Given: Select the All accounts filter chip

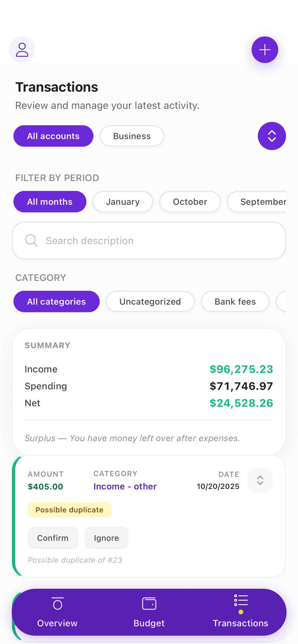Looking at the screenshot, I should click(x=53, y=136).
